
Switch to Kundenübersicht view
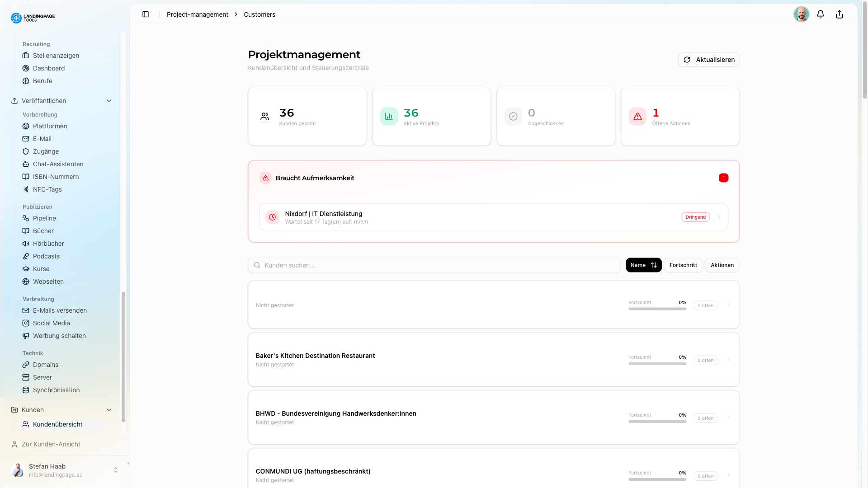tap(57, 424)
